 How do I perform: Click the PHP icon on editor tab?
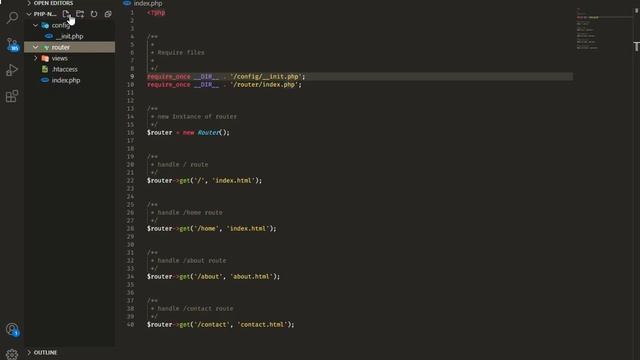[127, 3]
